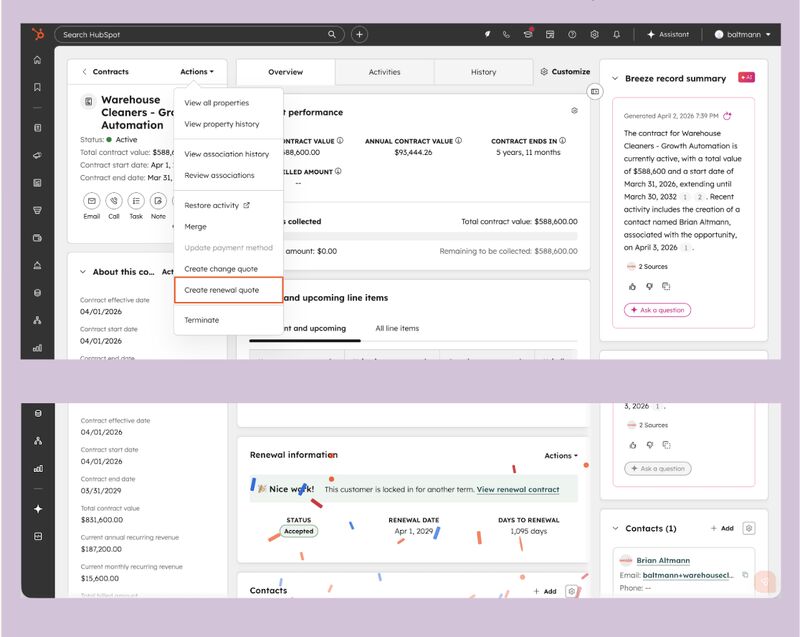Open the settings gear in top bar

594,34
